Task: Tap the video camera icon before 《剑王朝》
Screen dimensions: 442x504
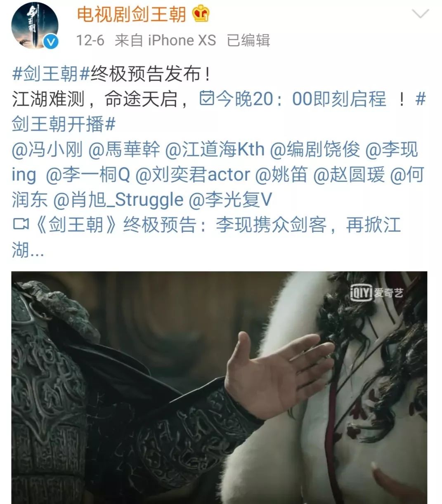Action: 21,225
